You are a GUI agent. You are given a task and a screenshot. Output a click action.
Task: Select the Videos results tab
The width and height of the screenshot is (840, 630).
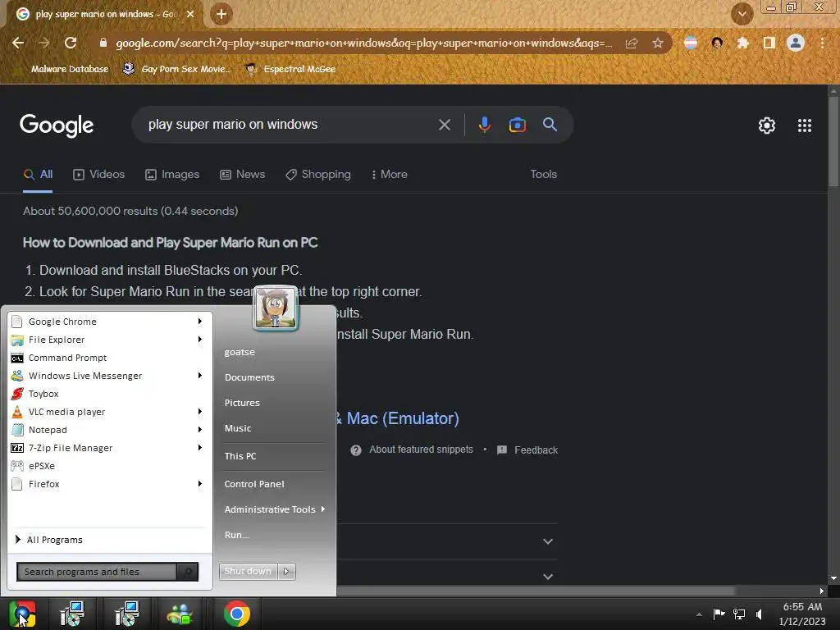point(99,174)
